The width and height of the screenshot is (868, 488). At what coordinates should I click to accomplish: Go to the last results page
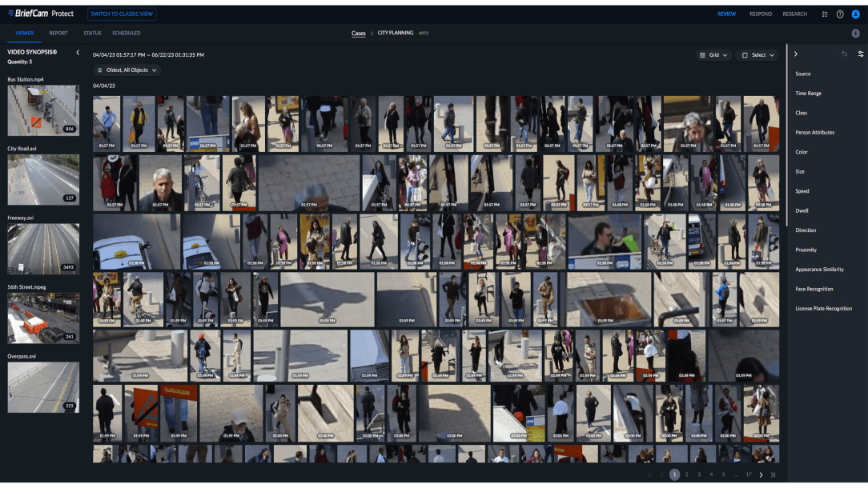coord(773,475)
